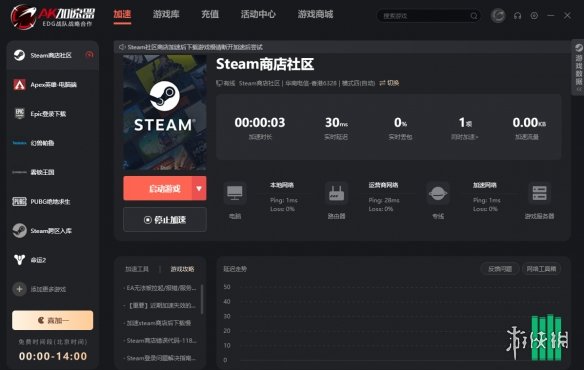This screenshot has width=584, height=370.
Task: Expand the 游戏数据 side panel tab
Action: [578, 67]
